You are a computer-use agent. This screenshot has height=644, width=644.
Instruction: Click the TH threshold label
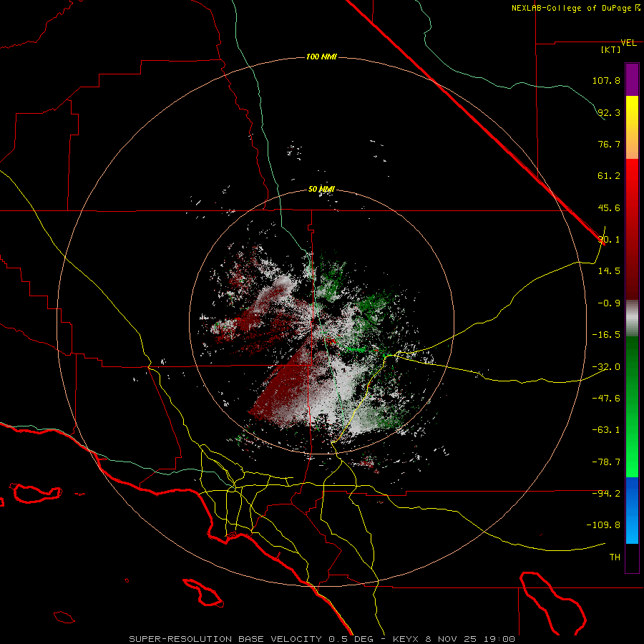pos(615,557)
